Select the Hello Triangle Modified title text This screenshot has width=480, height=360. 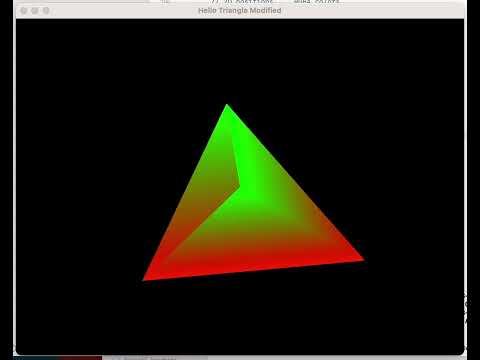[240, 11]
